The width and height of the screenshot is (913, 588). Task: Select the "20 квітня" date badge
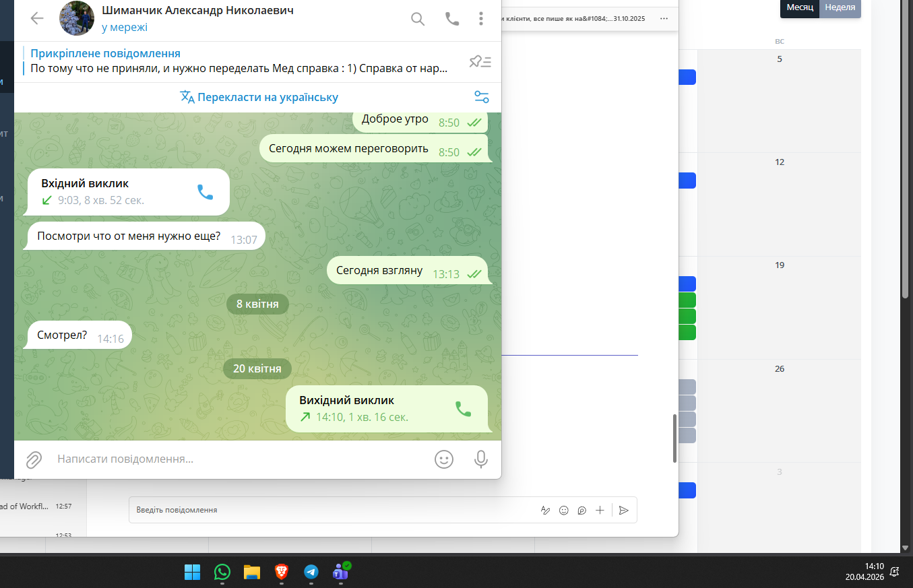[x=257, y=369]
